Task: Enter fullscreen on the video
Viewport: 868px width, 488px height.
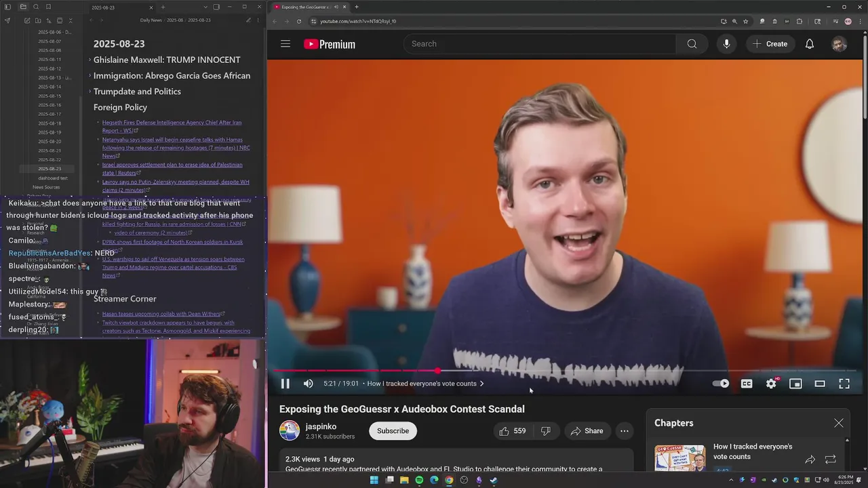Action: click(x=844, y=384)
